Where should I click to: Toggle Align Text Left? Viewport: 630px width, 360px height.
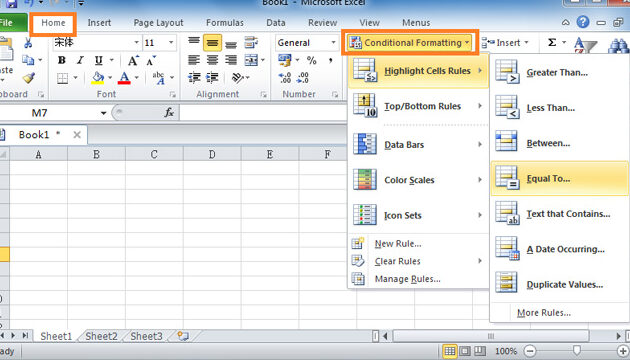tap(194, 60)
